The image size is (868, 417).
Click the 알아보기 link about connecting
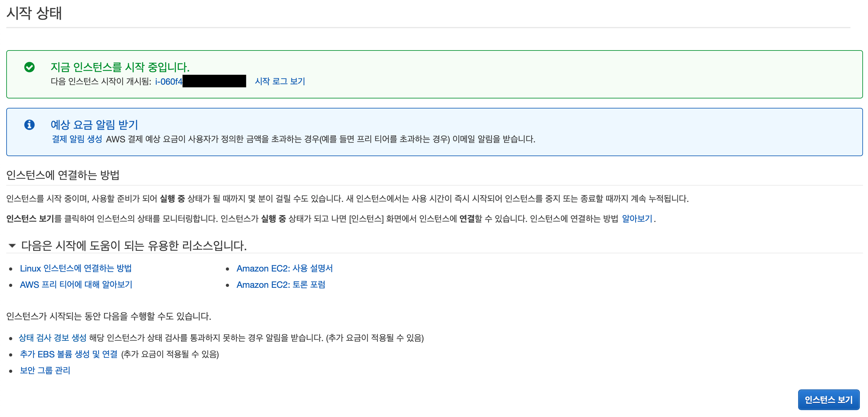click(x=637, y=219)
